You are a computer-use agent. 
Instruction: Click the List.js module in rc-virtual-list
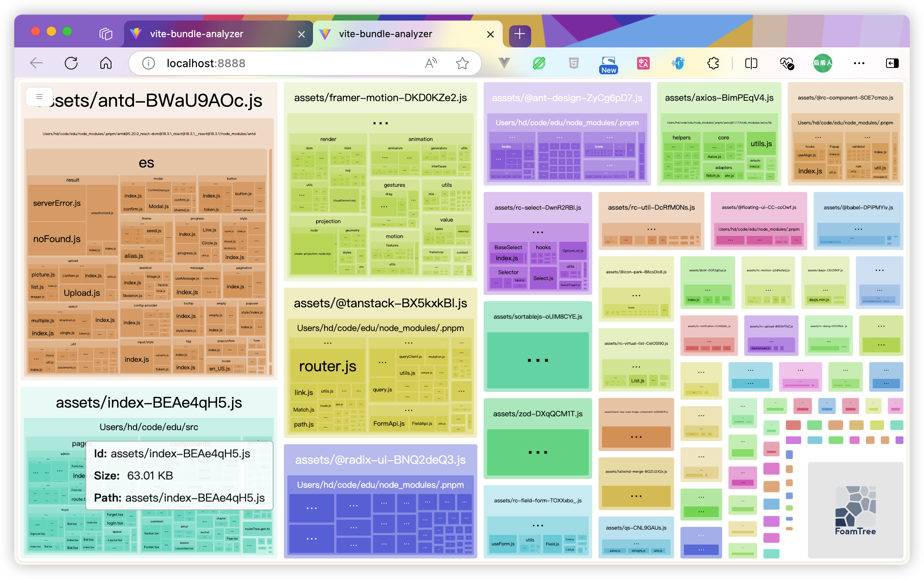[x=637, y=381]
